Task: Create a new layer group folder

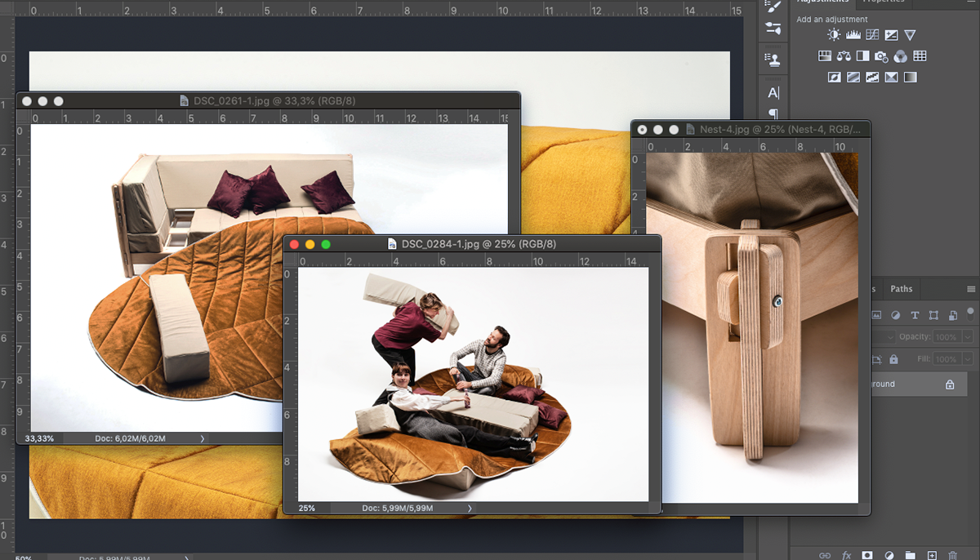Action: coord(910,555)
